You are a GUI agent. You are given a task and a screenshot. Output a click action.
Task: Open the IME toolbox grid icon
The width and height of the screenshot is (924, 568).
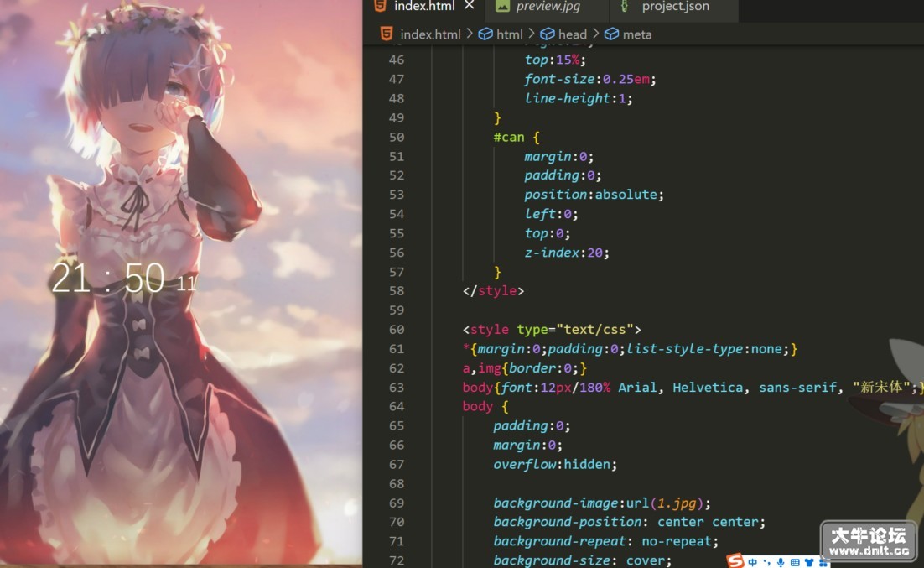click(x=823, y=563)
